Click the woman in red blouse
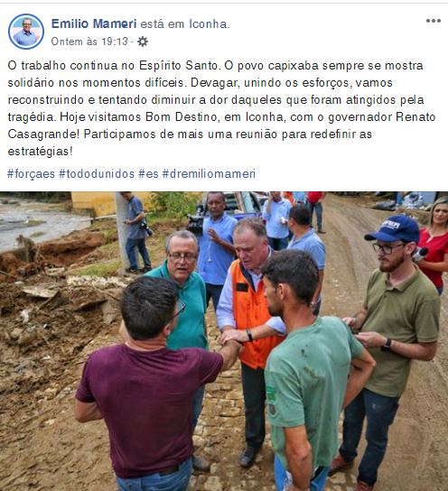The height and width of the screenshot is (491, 448). 434,245
